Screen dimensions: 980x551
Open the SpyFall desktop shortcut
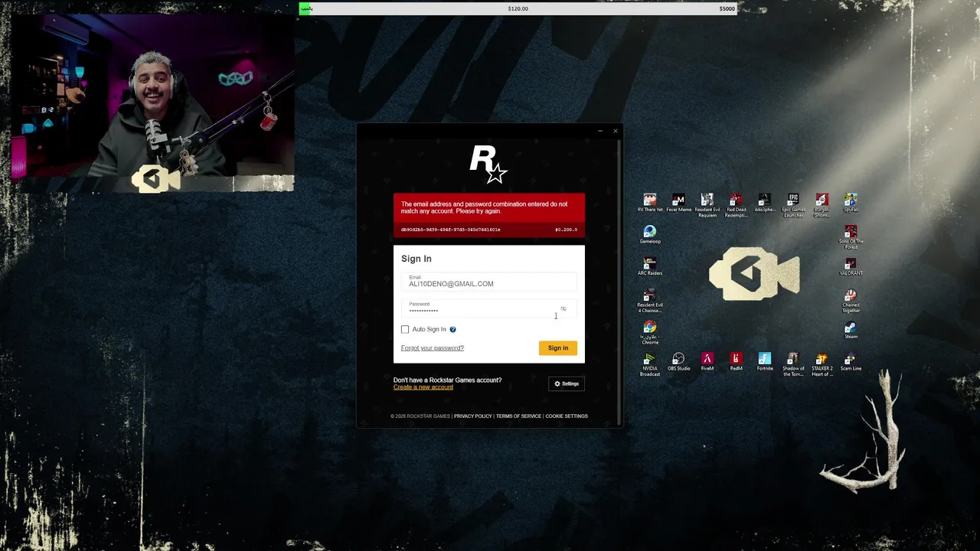click(851, 204)
